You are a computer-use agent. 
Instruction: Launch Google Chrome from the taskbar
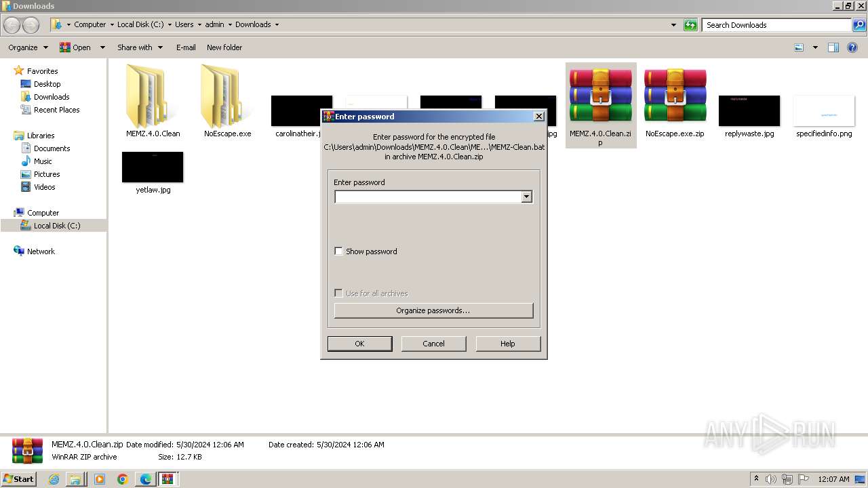tap(123, 479)
